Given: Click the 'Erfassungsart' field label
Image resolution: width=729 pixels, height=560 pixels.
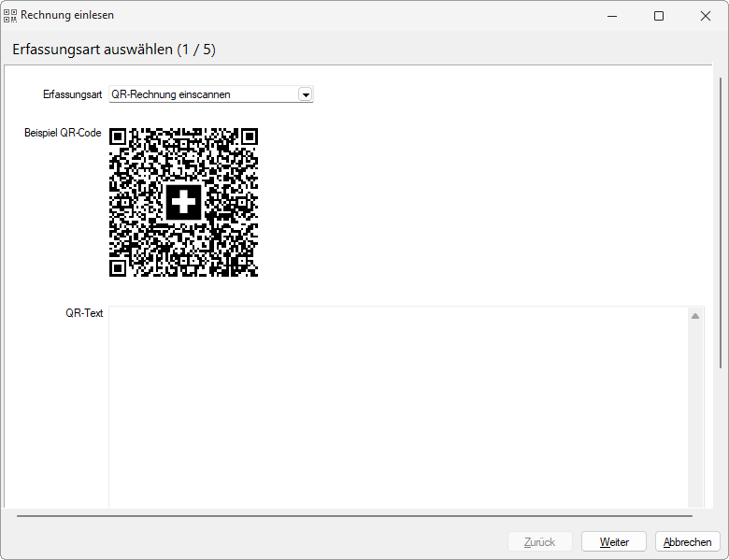Looking at the screenshot, I should (72, 94).
